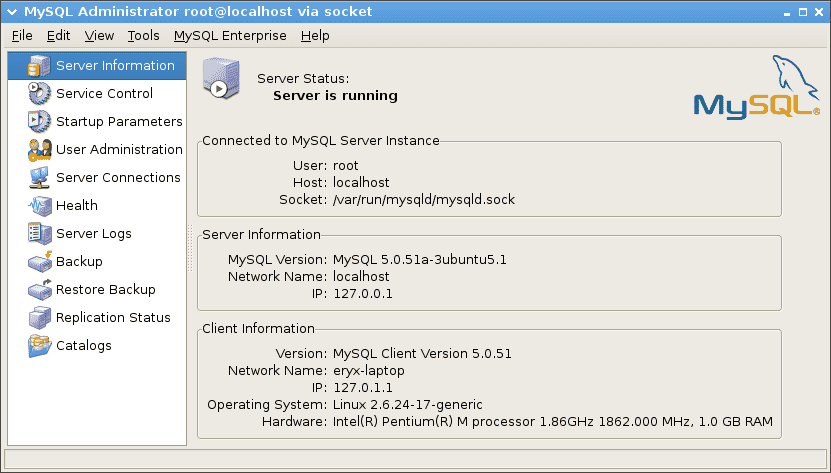Viewport: 831px width, 473px height.
Task: Open the MySQL Enterprise menu
Action: pyautogui.click(x=230, y=36)
